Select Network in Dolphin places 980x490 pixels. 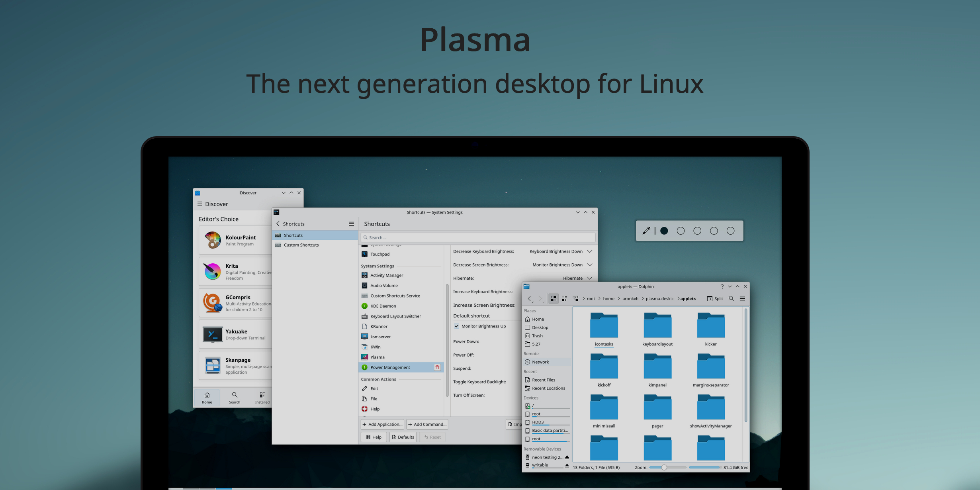[x=547, y=362]
